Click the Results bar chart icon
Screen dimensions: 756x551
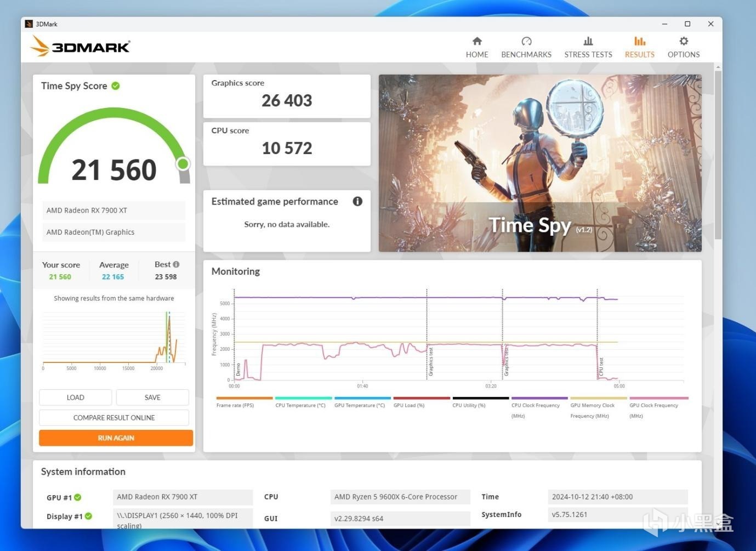[640, 41]
